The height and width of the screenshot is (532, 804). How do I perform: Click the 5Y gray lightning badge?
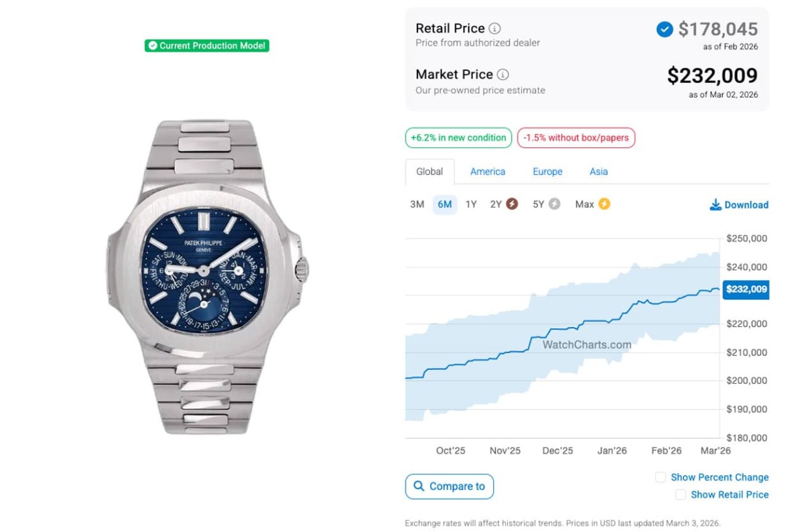click(x=554, y=204)
